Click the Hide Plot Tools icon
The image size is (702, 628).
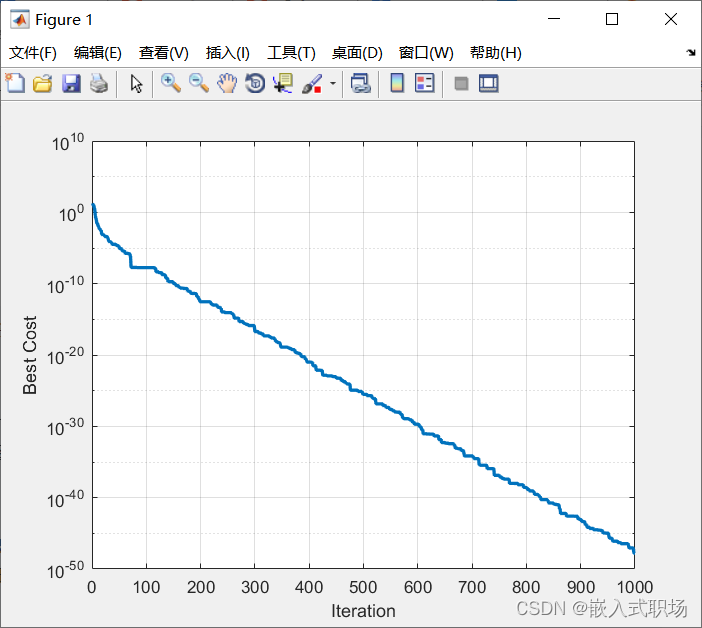pyautogui.click(x=461, y=84)
